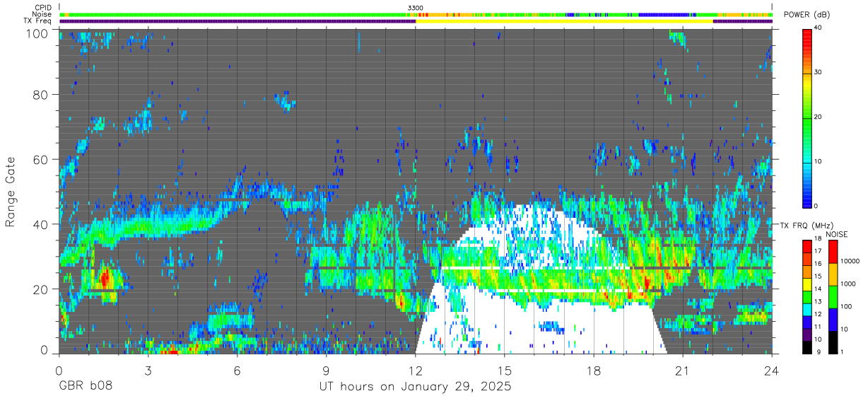This screenshot has height=401, width=868.
Task: Click the '24' hour label on the time axis
Action: [772, 370]
